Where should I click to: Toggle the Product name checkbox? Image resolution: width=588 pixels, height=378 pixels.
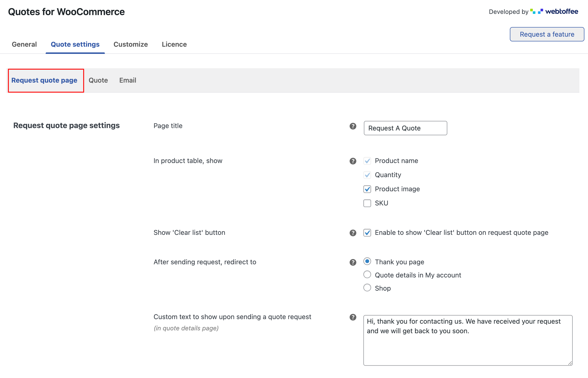pos(367,161)
